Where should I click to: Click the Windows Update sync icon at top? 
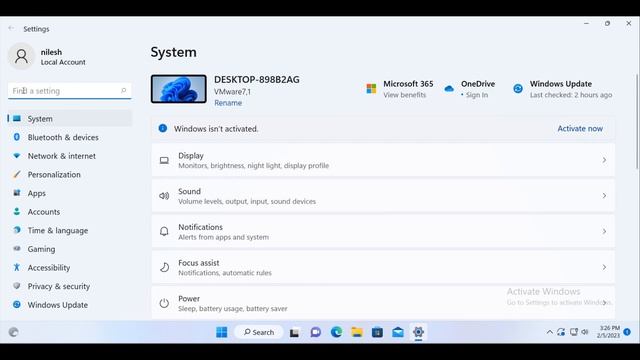pyautogui.click(x=518, y=89)
